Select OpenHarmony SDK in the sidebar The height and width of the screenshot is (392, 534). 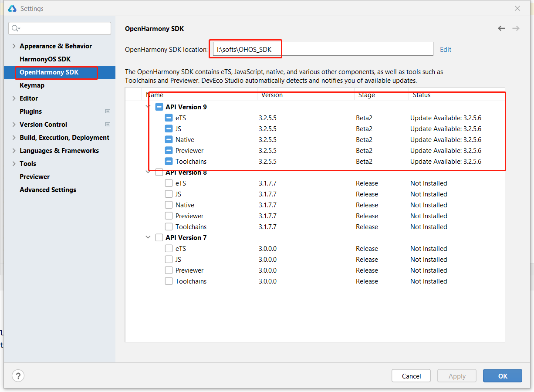49,72
